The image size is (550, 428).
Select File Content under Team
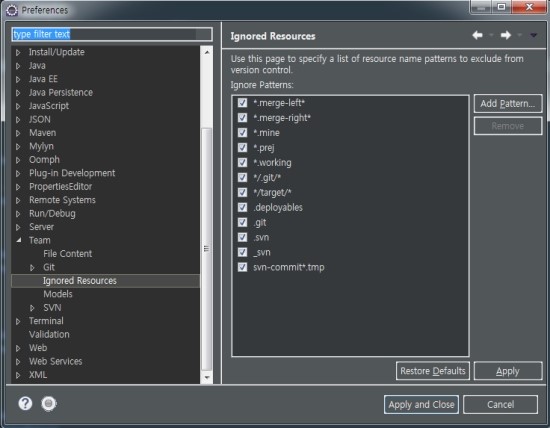(68, 254)
